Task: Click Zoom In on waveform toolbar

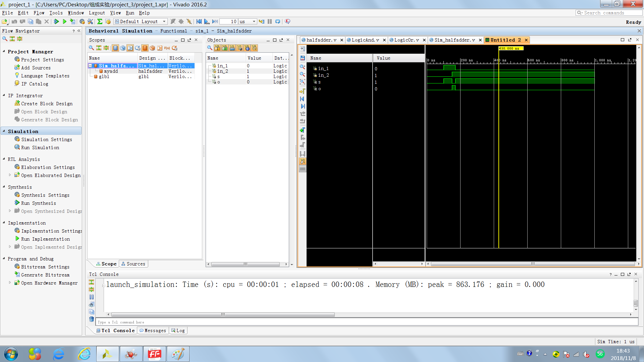Action: 302,67
